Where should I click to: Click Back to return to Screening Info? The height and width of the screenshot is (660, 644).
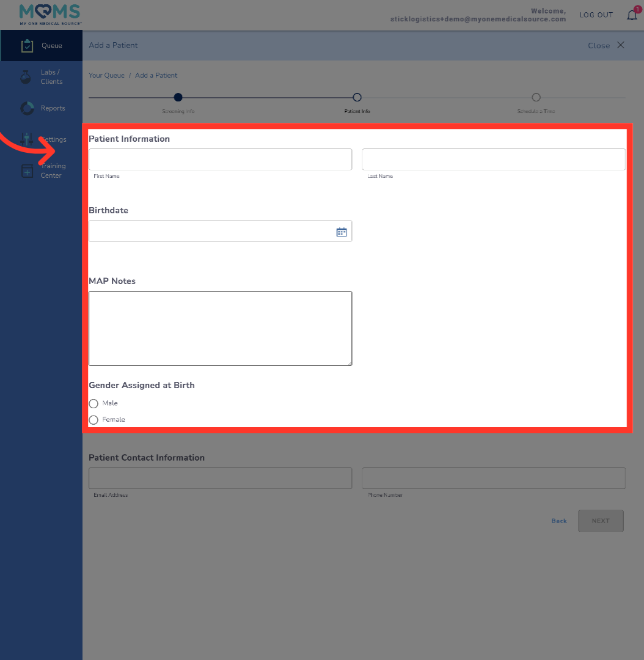[558, 521]
